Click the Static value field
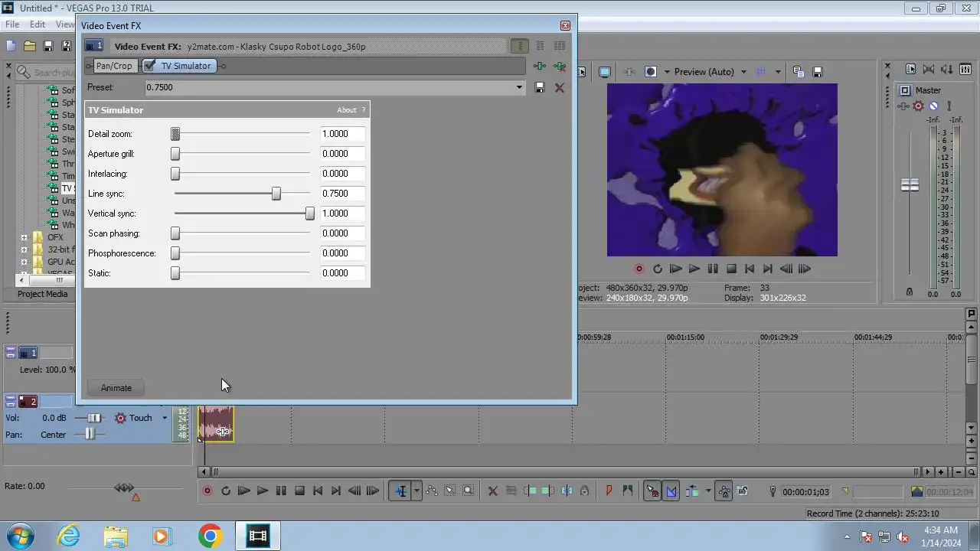980x551 pixels. [x=341, y=273]
